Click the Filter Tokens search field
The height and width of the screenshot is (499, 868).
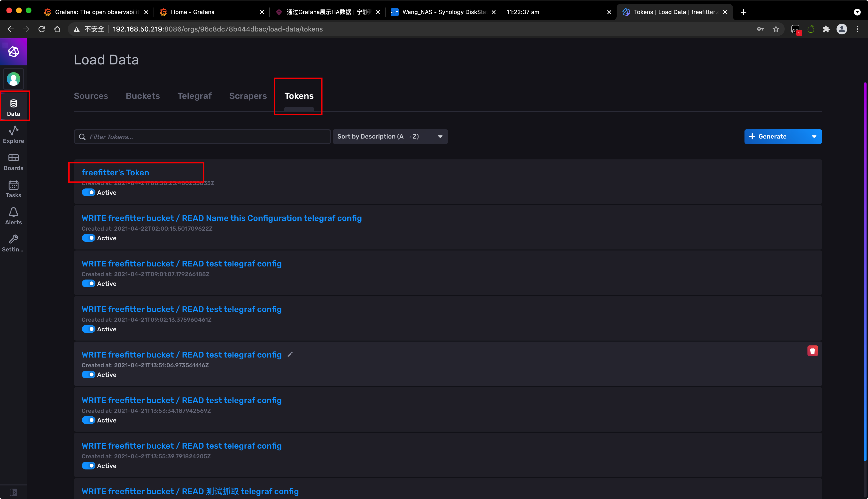tap(202, 136)
